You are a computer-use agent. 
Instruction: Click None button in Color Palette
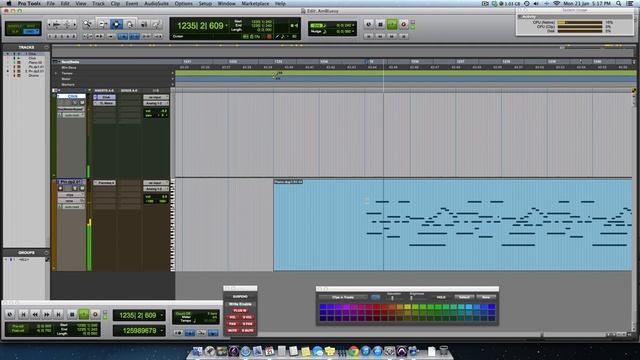pyautogui.click(x=486, y=297)
